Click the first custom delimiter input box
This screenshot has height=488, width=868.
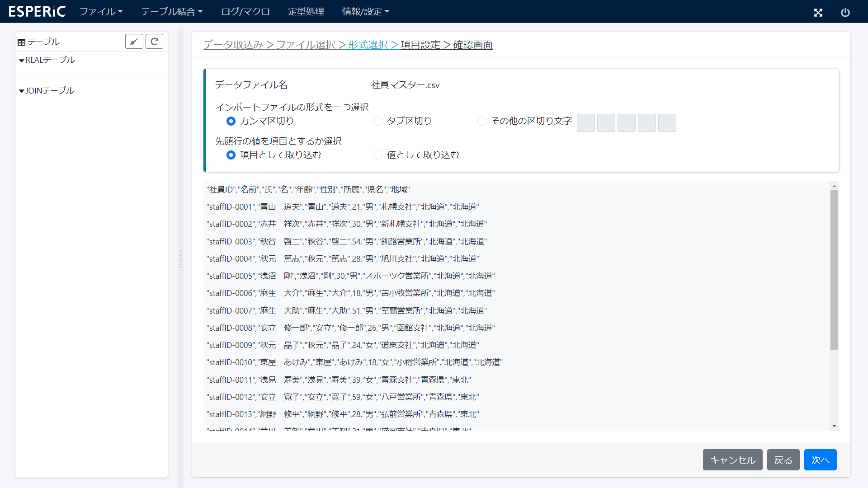click(x=586, y=122)
